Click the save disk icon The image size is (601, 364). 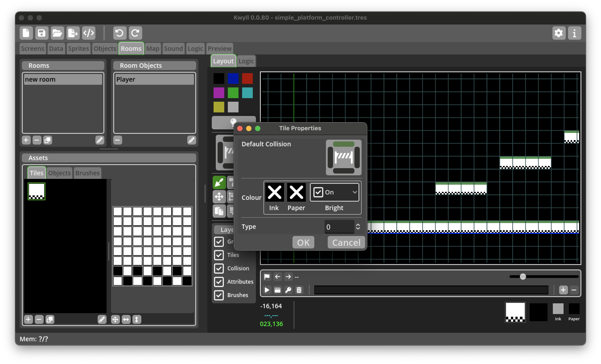[x=42, y=33]
